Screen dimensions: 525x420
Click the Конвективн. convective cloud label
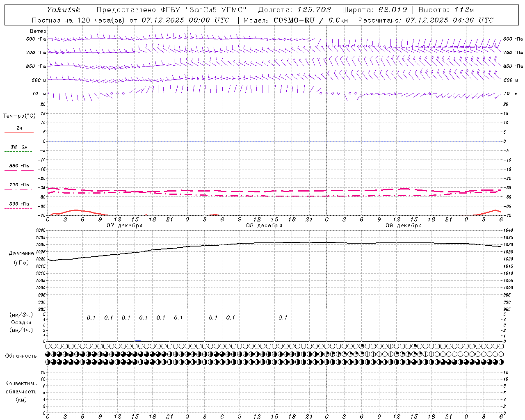[x=21, y=383]
